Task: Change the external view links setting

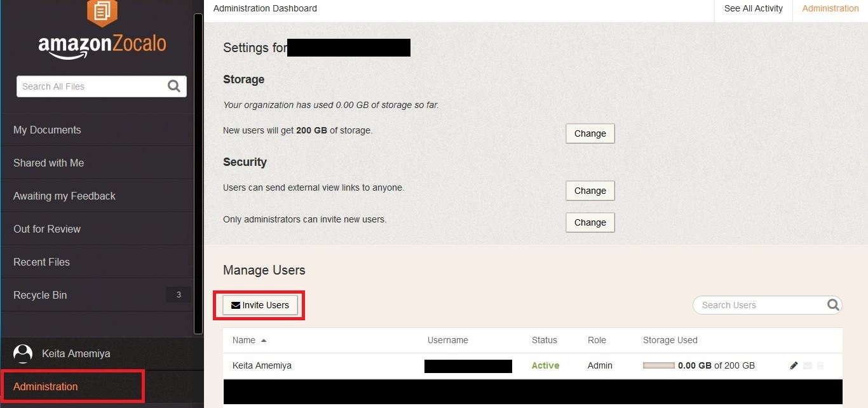Action: click(x=590, y=191)
